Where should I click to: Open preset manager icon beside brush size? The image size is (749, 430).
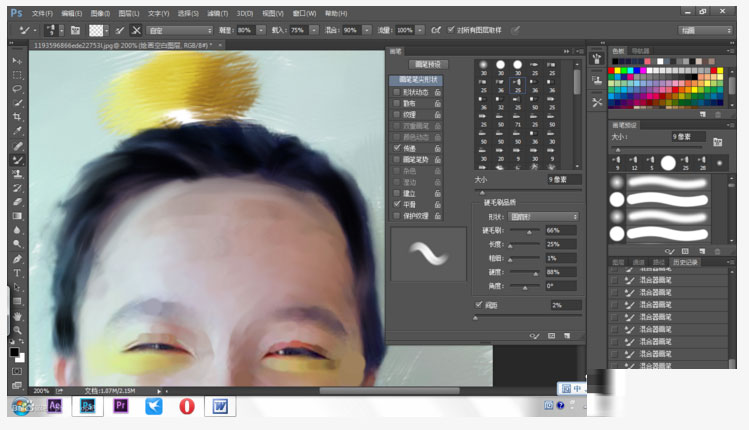[717, 142]
